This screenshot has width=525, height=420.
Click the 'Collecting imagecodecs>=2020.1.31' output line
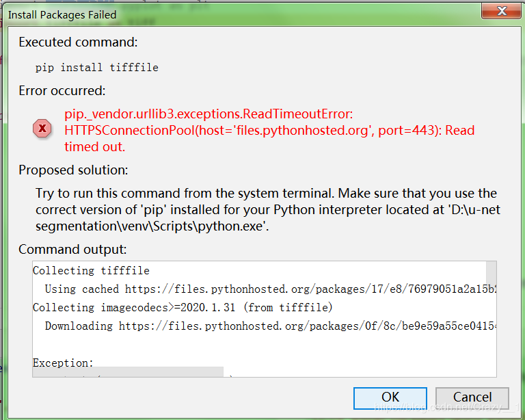tap(183, 308)
